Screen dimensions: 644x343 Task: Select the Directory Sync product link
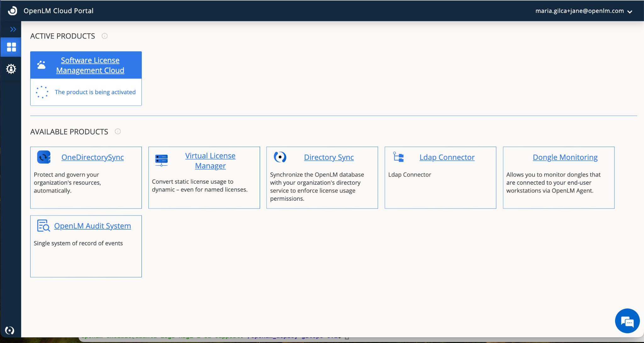pyautogui.click(x=329, y=157)
